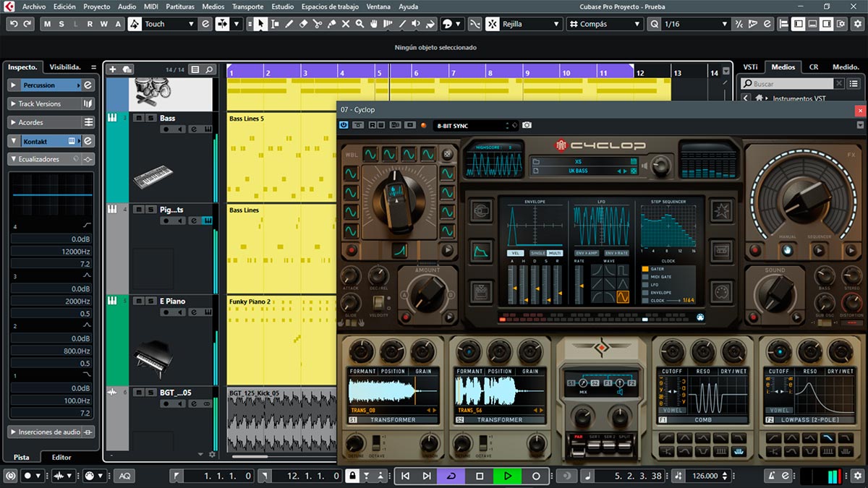Select the Object Selection arrow tool

coord(260,24)
